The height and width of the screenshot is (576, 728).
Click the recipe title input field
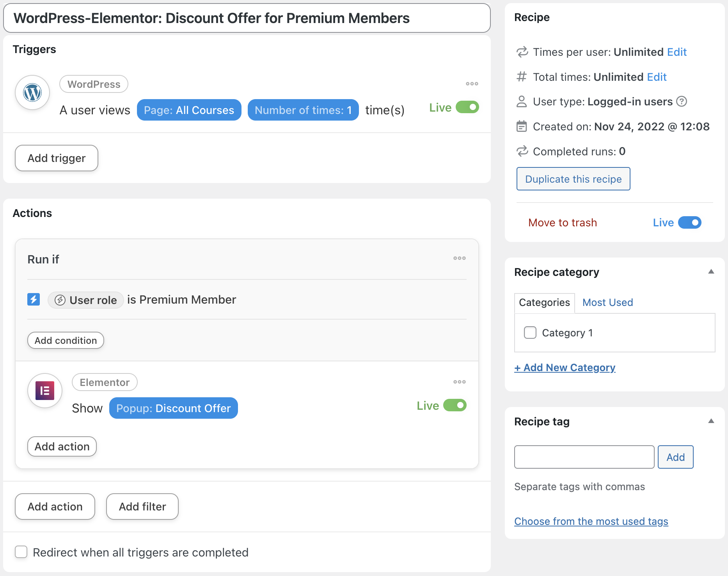pos(247,18)
